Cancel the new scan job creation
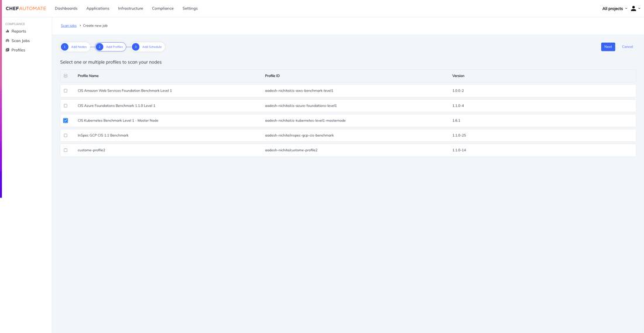 [x=627, y=47]
